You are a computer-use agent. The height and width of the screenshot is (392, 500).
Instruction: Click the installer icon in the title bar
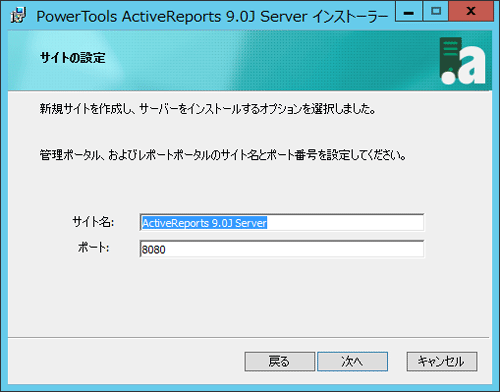tap(18, 16)
